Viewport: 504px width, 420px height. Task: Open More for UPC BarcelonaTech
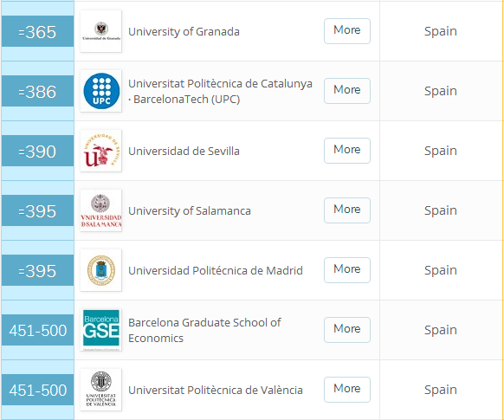click(x=347, y=91)
